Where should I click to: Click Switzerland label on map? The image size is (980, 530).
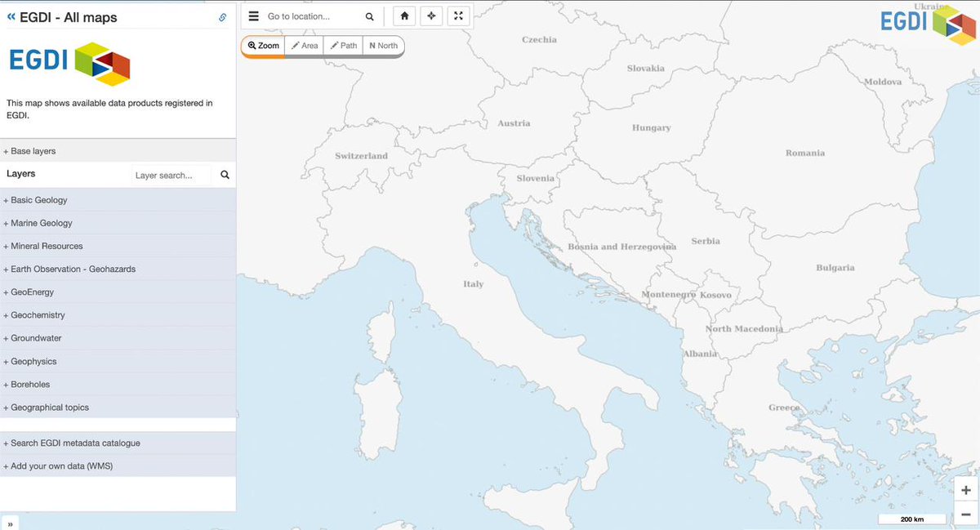tap(361, 155)
